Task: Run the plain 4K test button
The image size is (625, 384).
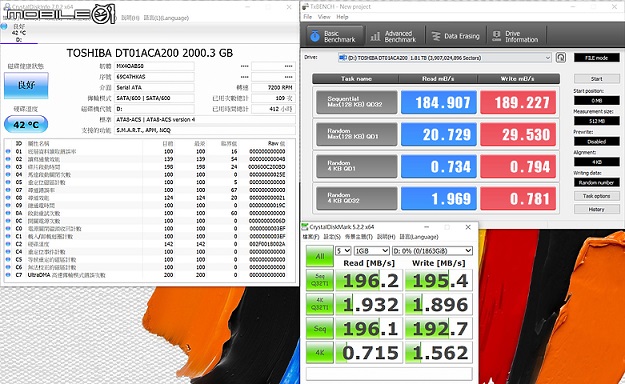Action: (320, 352)
